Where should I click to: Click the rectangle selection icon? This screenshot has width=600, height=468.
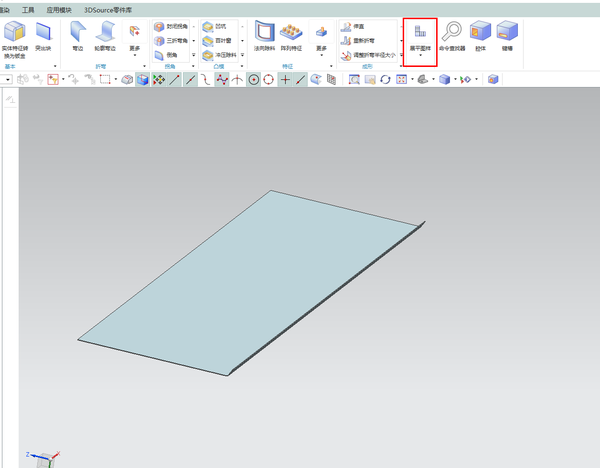pos(105,80)
